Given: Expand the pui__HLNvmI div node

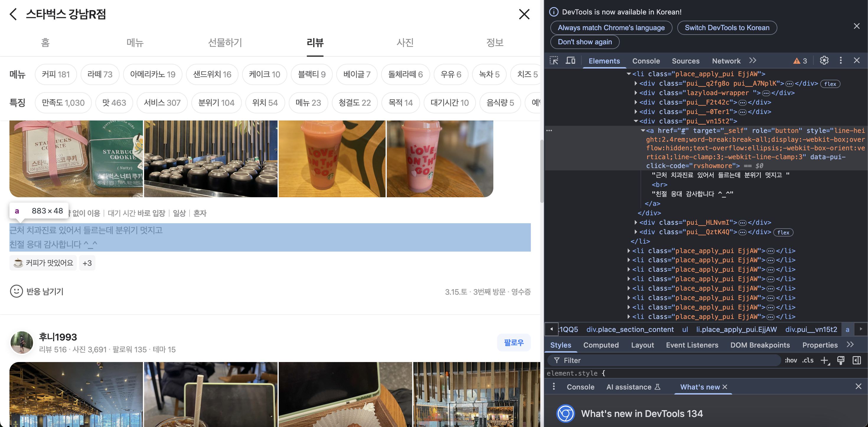Looking at the screenshot, I should tap(635, 222).
